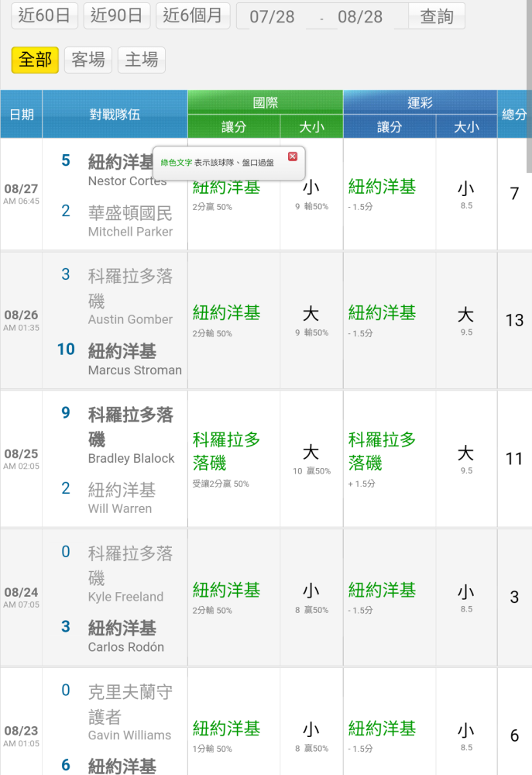Viewport: 532px width, 775px height.
Task: Click 08/24 國際 大小 value 小 8
Action: click(x=311, y=597)
